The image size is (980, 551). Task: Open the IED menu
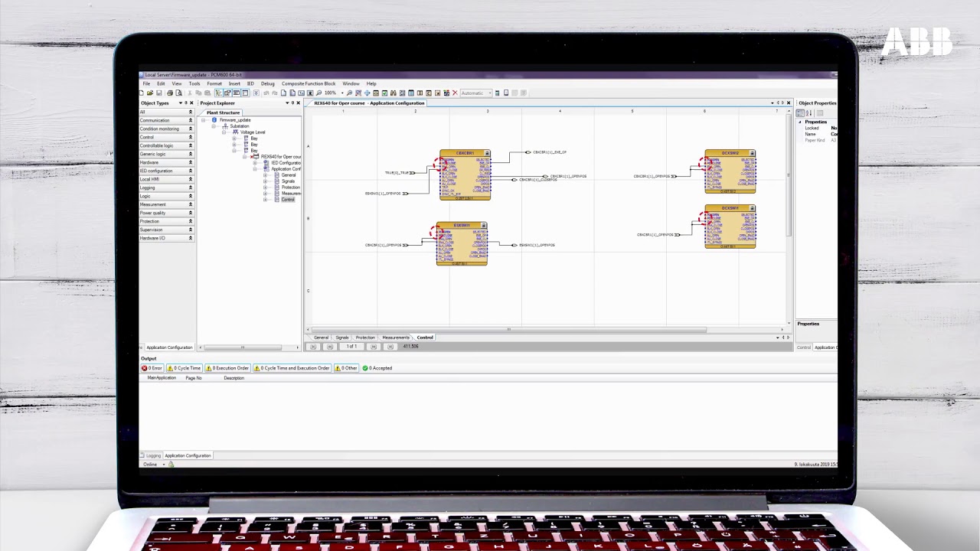[x=250, y=83]
